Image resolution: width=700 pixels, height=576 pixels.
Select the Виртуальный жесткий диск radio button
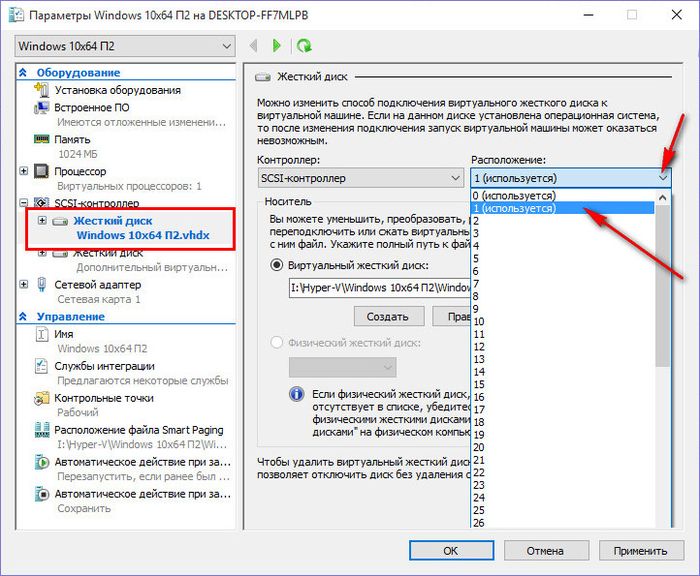pos(277,265)
